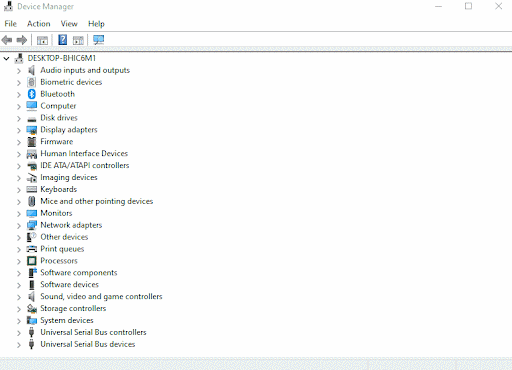
Task: Show/hide console tree toolbar icon
Action: pos(42,40)
